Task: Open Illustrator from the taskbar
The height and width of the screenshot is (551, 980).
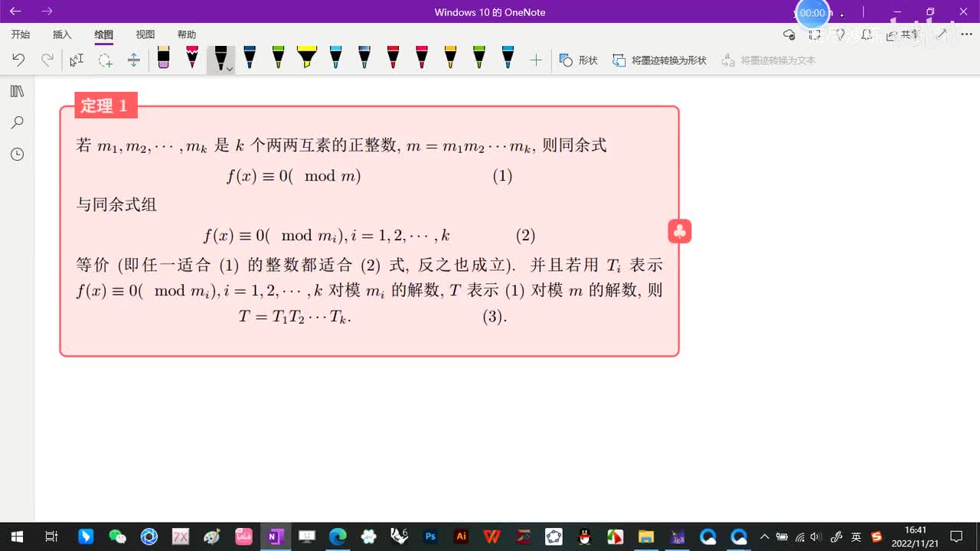Action: [461, 536]
